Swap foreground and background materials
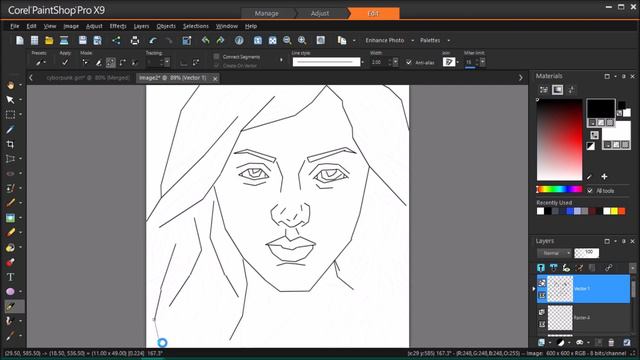 [x=594, y=135]
